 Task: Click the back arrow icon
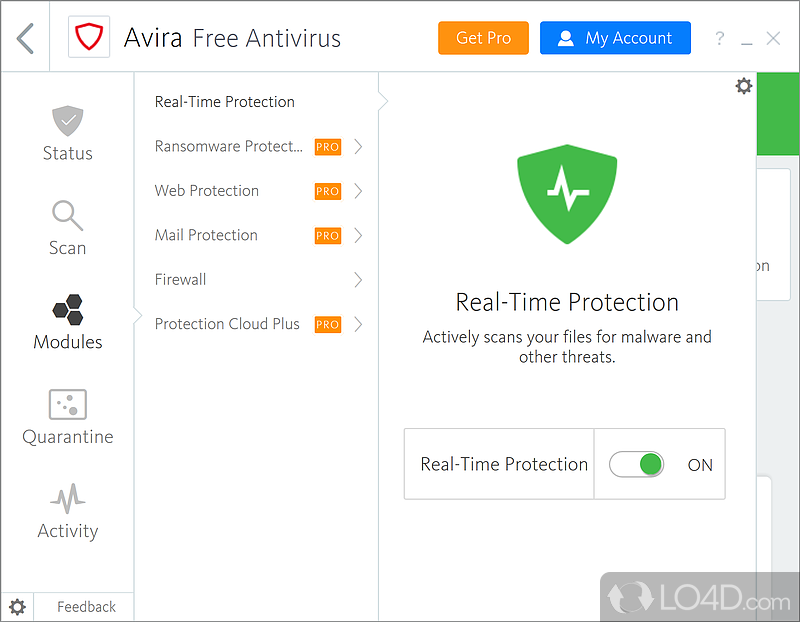tap(26, 38)
